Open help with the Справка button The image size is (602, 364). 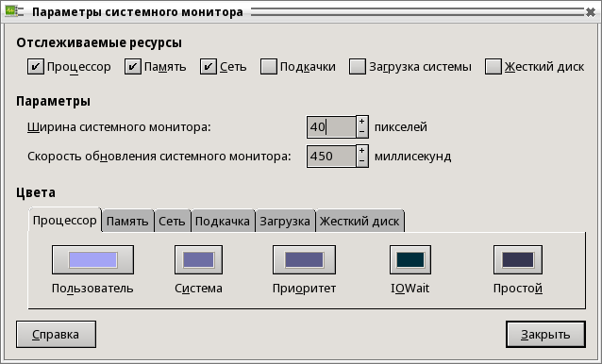coord(56,335)
